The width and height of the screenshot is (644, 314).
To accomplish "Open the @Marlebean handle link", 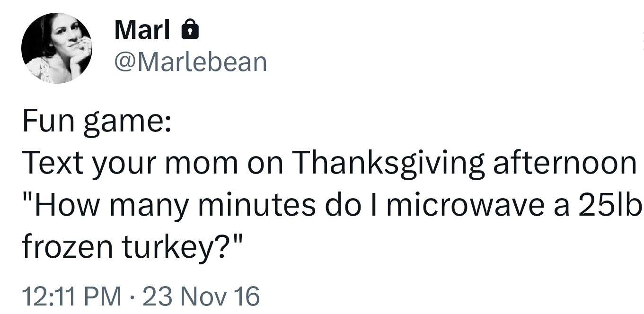I will pyautogui.click(x=191, y=62).
